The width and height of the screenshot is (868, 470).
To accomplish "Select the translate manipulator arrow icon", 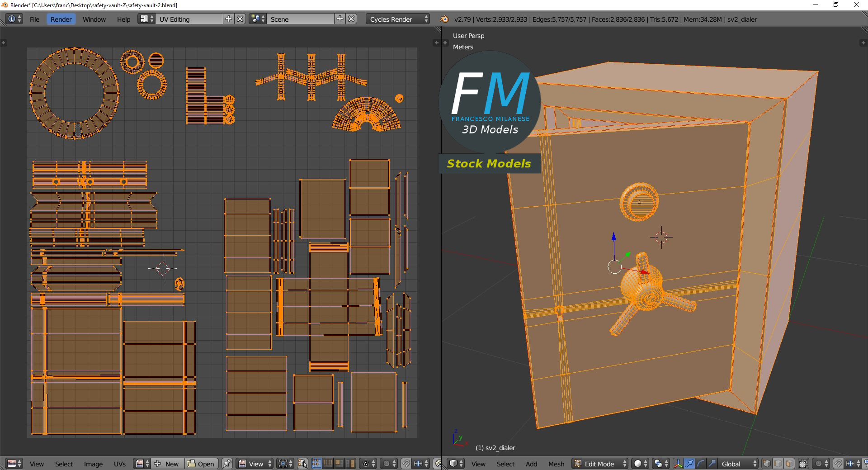I will (x=689, y=464).
